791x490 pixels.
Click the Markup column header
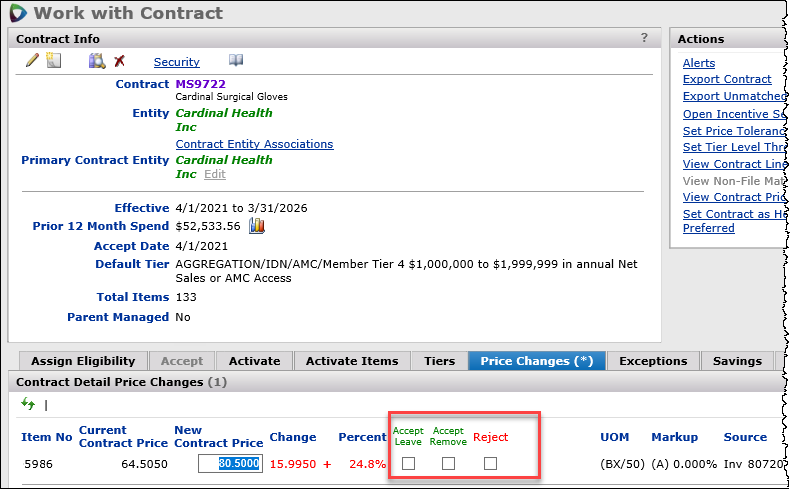click(x=674, y=437)
